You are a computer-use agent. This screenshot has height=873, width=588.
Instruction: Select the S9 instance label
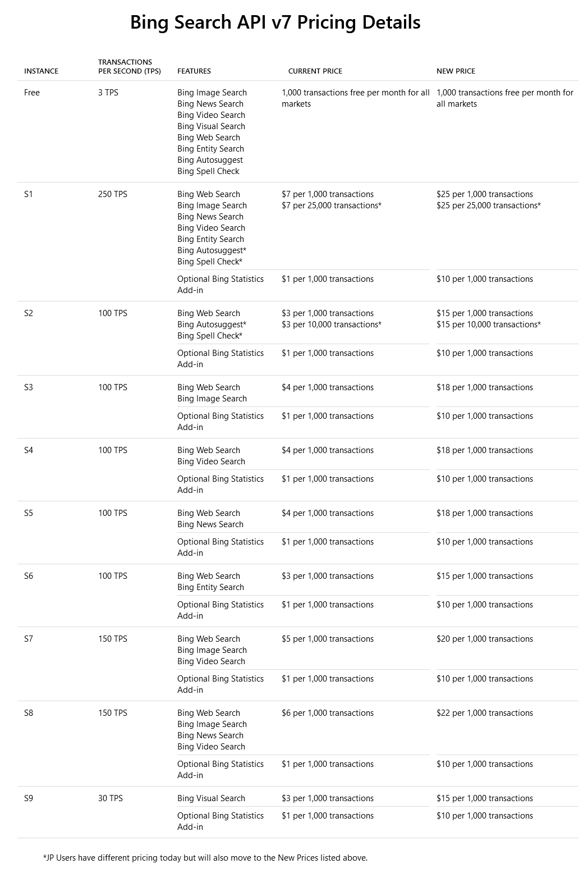tap(29, 798)
